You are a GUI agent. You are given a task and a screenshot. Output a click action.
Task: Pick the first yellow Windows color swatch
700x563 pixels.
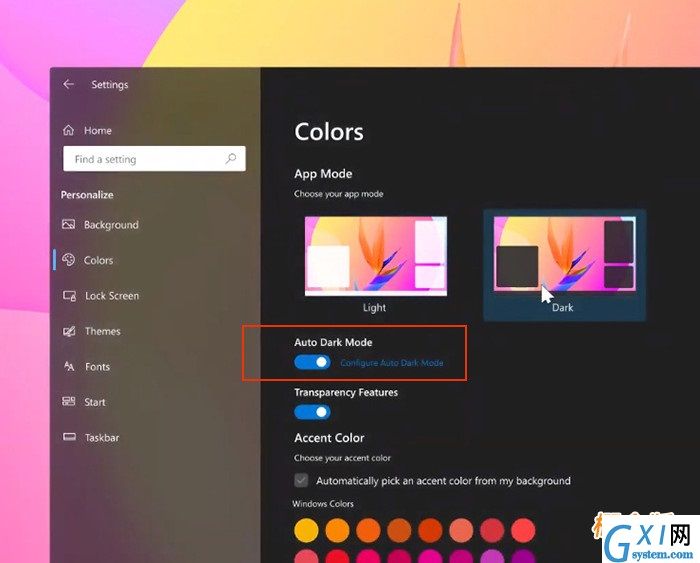tap(306, 530)
